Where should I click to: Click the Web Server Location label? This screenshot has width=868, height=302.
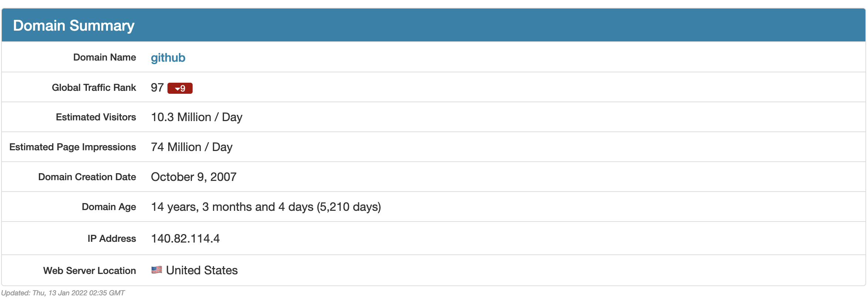tap(89, 271)
